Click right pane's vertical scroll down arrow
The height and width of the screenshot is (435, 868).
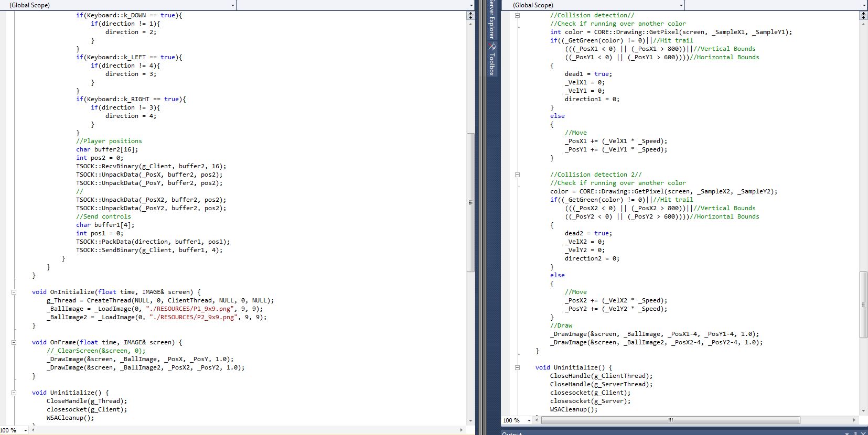pyautogui.click(x=863, y=411)
